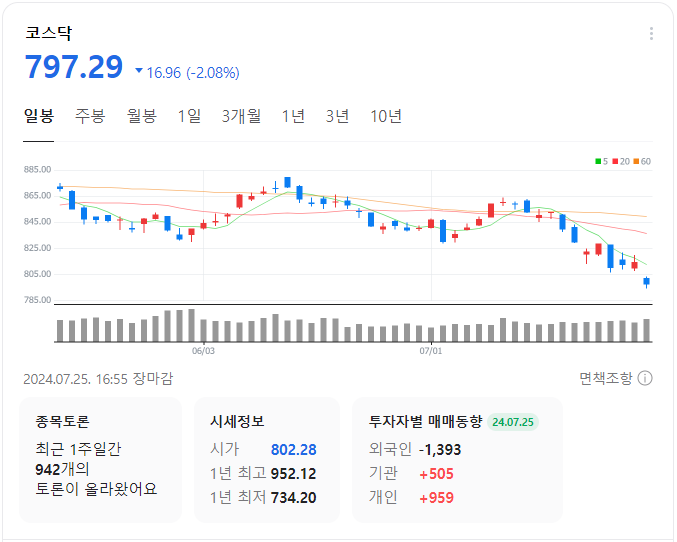Select the 일봉 daily chart tab

pyautogui.click(x=38, y=116)
